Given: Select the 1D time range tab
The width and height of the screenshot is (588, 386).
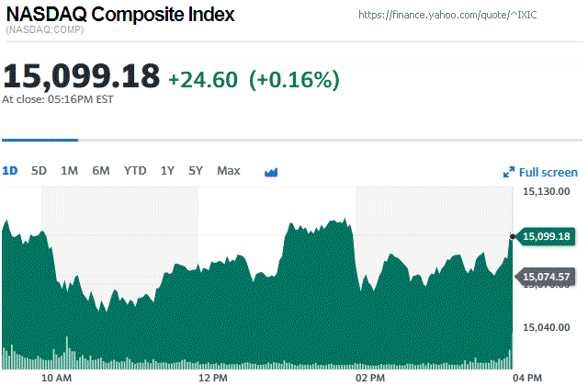Looking at the screenshot, I should tap(10, 171).
